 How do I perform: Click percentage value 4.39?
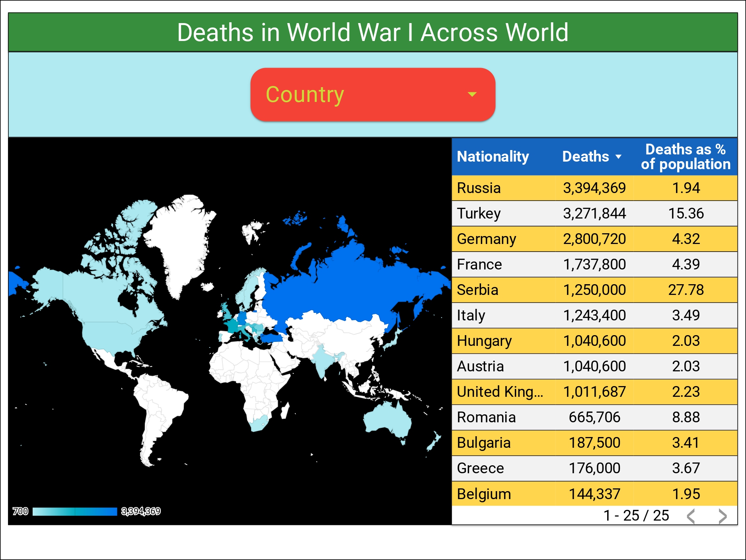point(686,264)
